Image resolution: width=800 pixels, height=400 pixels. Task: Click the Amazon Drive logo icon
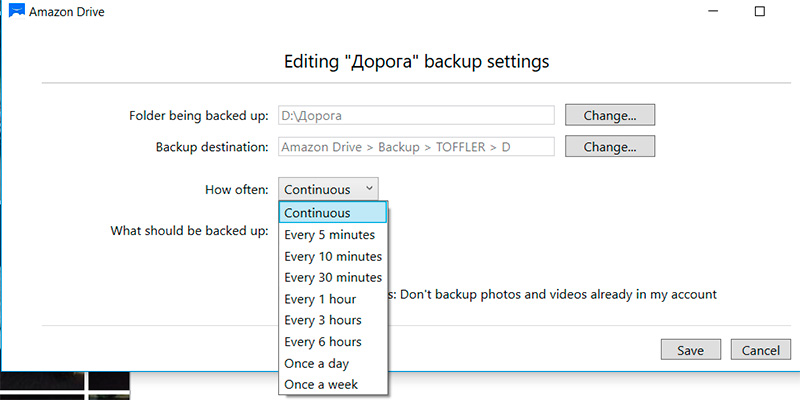point(14,11)
